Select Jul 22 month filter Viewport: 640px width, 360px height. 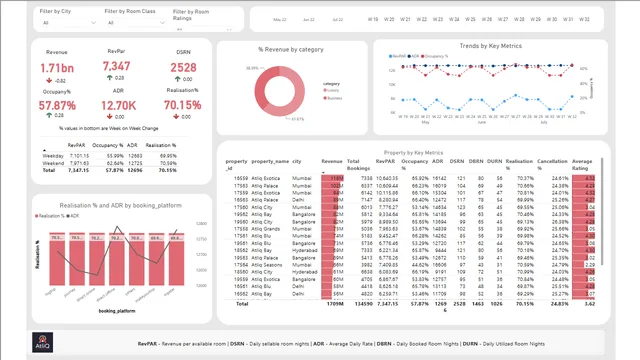(x=338, y=20)
